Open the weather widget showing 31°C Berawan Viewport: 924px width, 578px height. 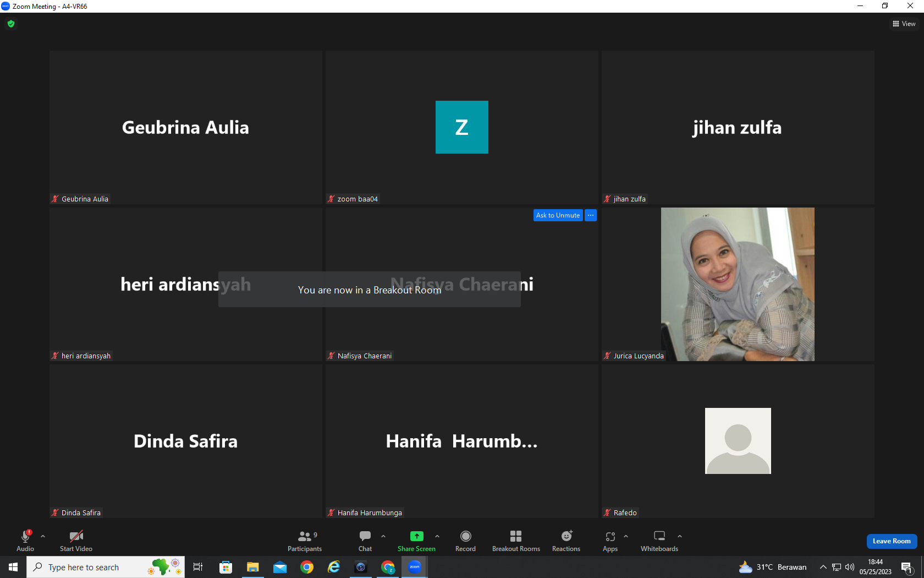coord(772,567)
